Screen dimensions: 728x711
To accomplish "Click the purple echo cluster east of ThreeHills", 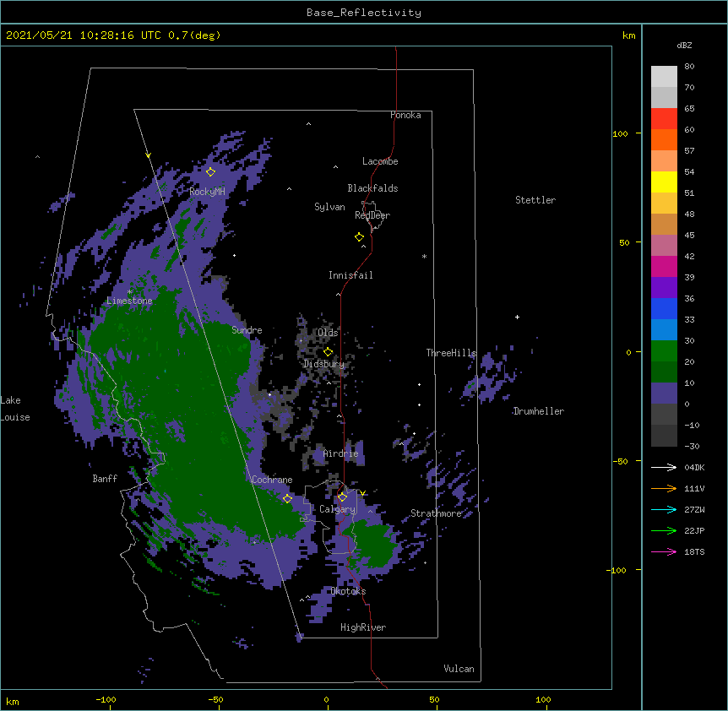I will coord(491,377).
